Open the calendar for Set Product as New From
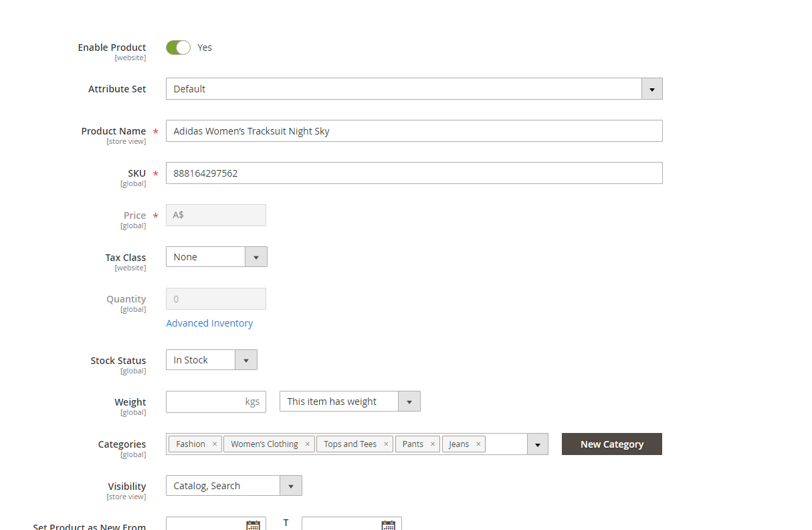Screen dimensions: 812x530 [x=253, y=525]
